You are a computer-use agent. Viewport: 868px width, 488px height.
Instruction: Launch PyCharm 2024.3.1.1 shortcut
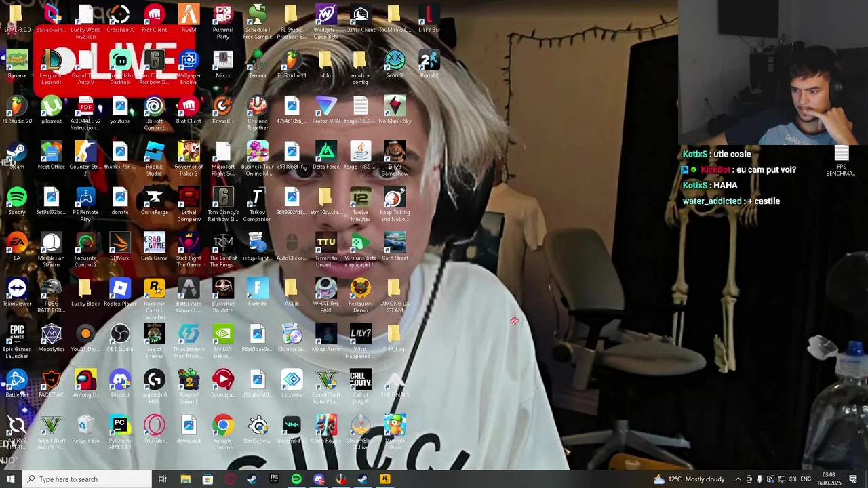[120, 432]
